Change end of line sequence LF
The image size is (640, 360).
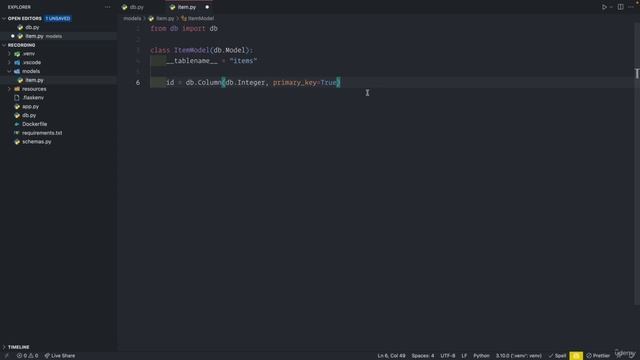[x=464, y=356]
